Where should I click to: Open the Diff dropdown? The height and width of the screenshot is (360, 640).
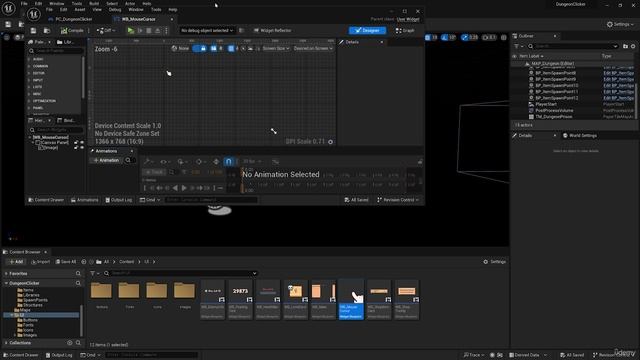tap(106, 31)
